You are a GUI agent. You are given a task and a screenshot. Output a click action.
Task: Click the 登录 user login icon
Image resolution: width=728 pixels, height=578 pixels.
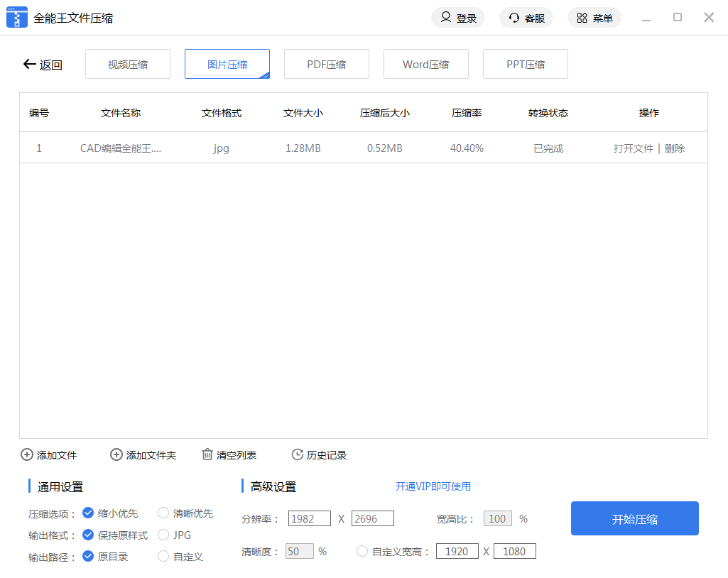click(x=446, y=18)
